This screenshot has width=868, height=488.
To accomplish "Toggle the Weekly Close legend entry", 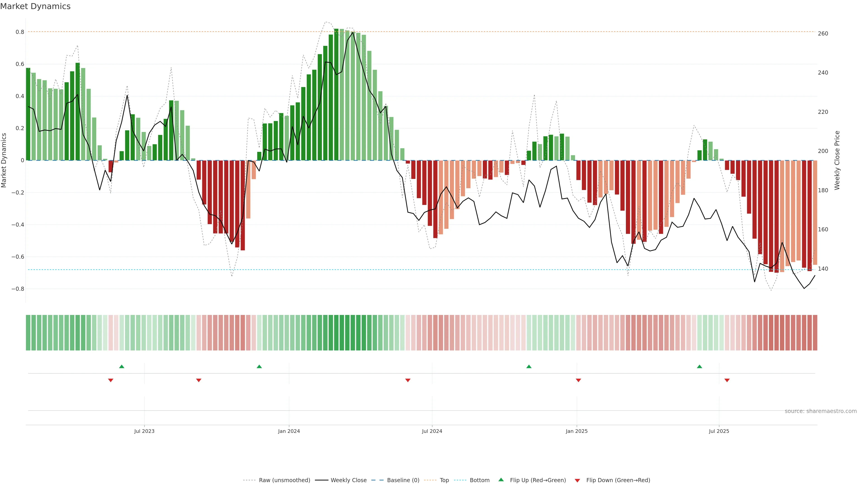I will pos(348,480).
